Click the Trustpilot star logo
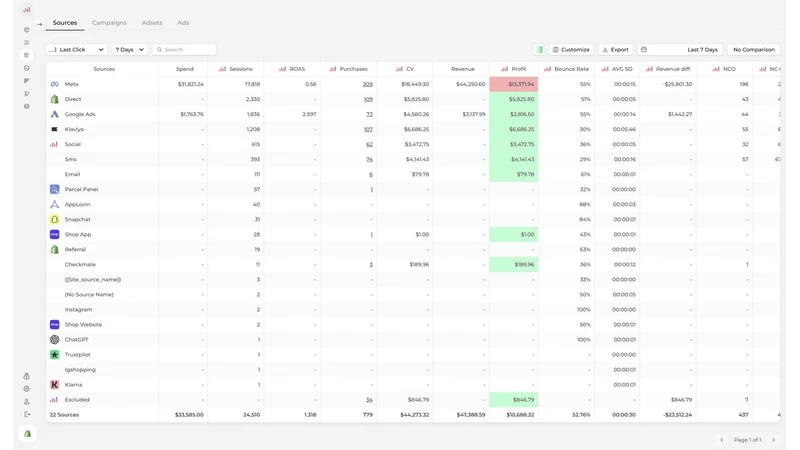This screenshot has height=450, width=800. pos(55,355)
